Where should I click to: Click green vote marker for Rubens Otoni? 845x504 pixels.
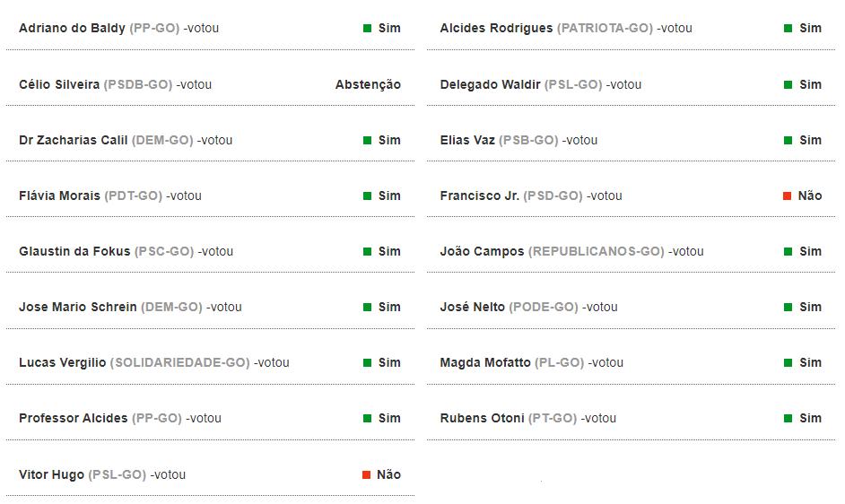(x=788, y=419)
